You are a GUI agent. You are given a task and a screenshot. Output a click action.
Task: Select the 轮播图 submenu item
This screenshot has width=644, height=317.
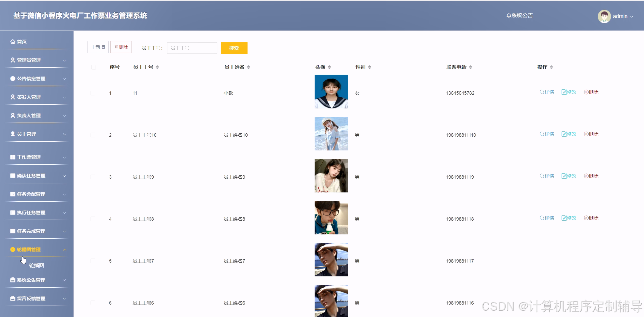pyautogui.click(x=37, y=265)
